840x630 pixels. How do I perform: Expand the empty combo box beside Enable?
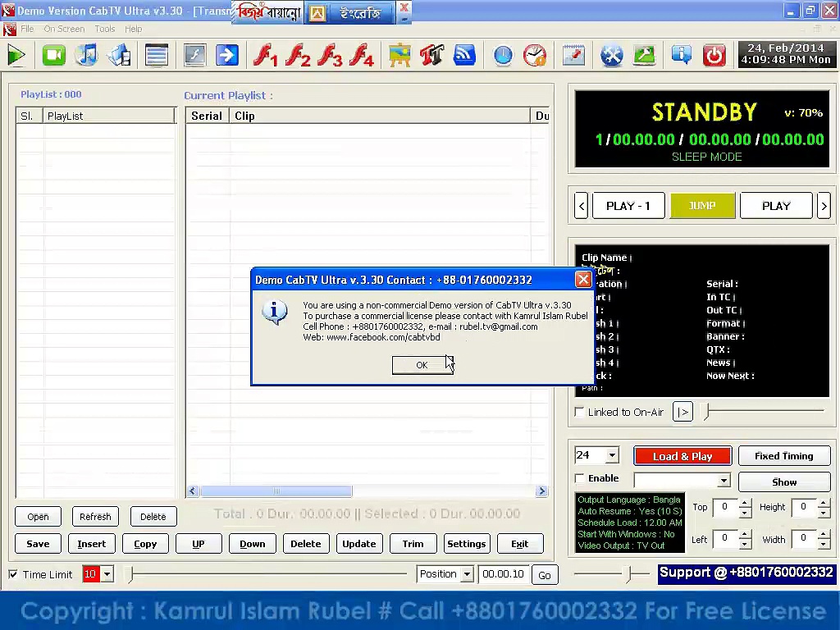click(724, 481)
